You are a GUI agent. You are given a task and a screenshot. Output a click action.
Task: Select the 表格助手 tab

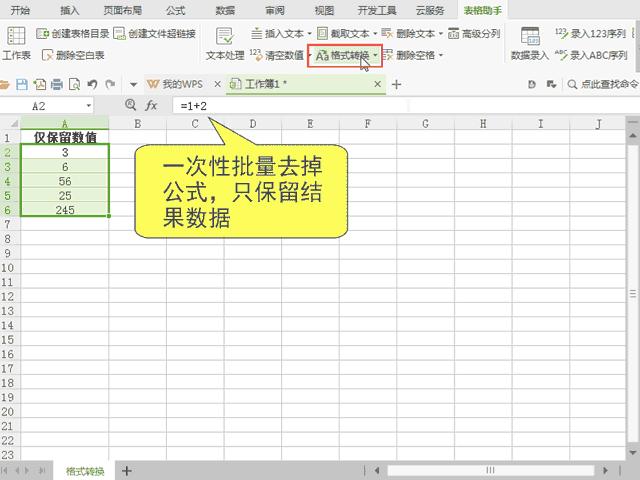click(x=482, y=10)
